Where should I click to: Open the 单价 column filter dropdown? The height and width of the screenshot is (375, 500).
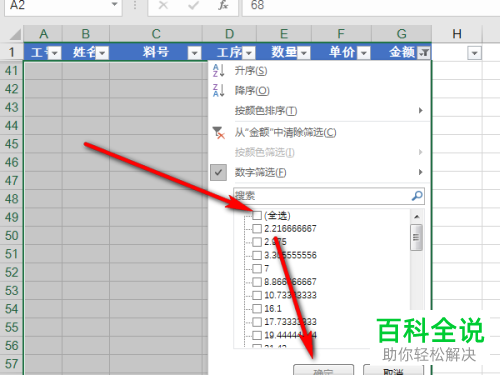[364, 53]
